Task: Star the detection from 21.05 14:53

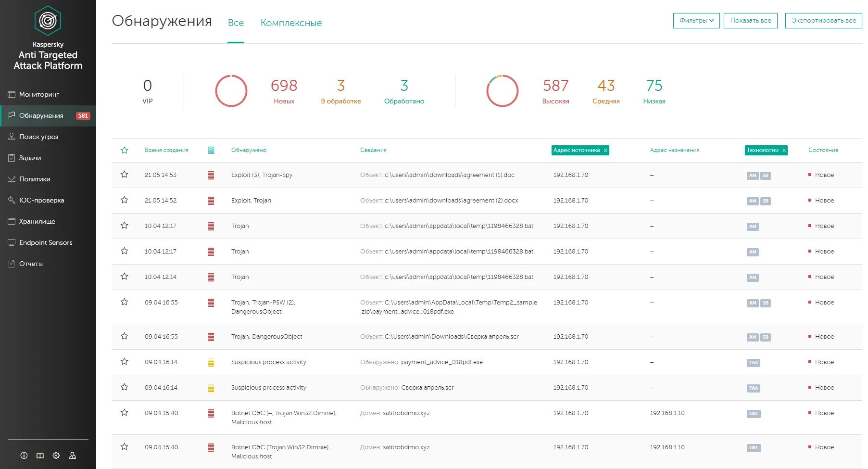Action: coord(125,175)
